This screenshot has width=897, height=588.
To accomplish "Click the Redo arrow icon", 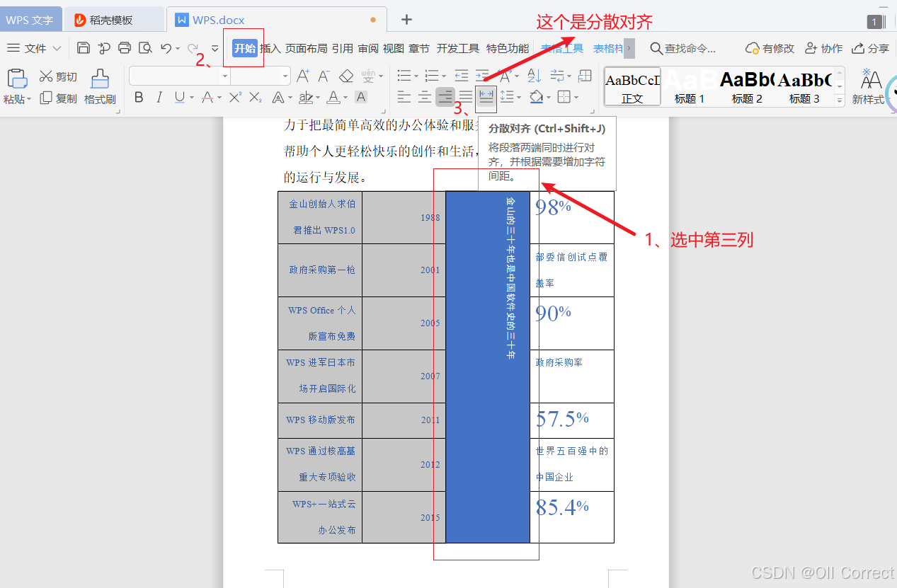I will (x=193, y=48).
